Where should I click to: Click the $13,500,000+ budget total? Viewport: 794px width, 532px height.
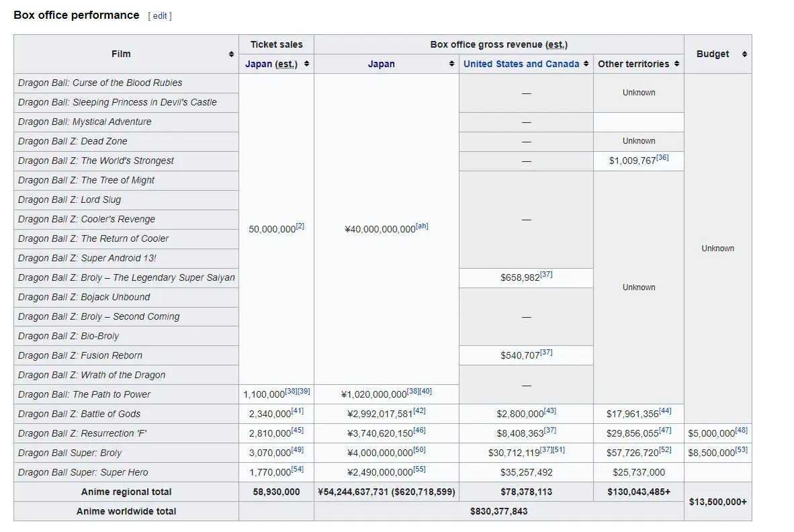717,502
